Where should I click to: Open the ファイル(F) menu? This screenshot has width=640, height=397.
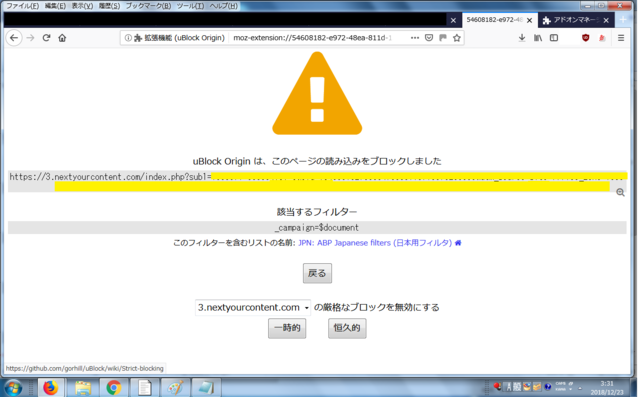(22, 6)
